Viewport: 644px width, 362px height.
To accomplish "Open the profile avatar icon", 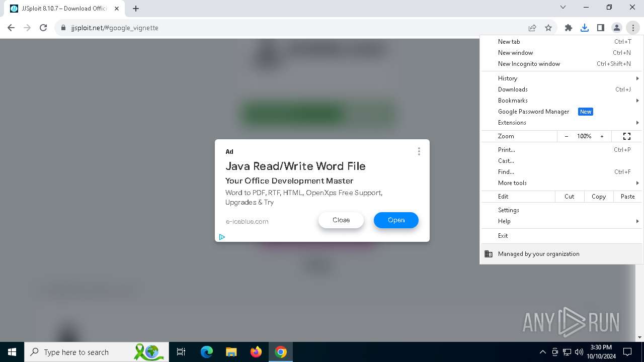I will click(617, 28).
